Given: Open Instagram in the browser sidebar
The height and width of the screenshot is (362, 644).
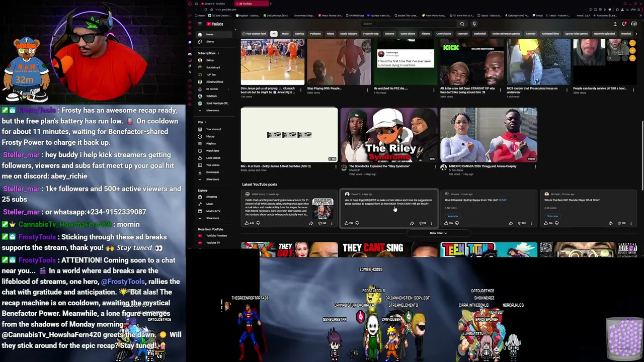Looking at the screenshot, I should tap(190, 60).
